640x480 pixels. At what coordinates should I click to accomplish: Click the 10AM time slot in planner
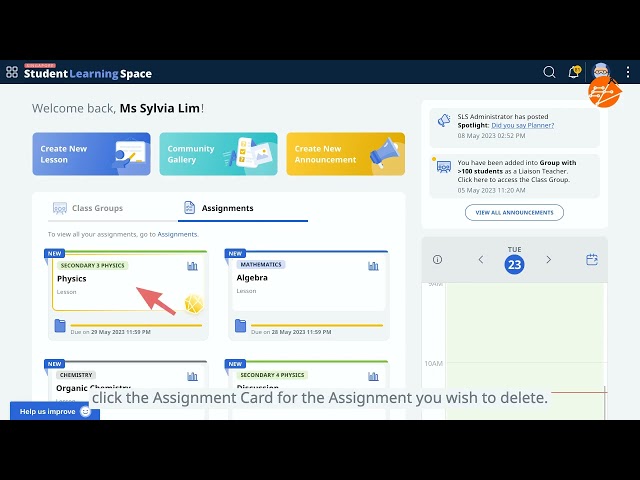[526, 375]
